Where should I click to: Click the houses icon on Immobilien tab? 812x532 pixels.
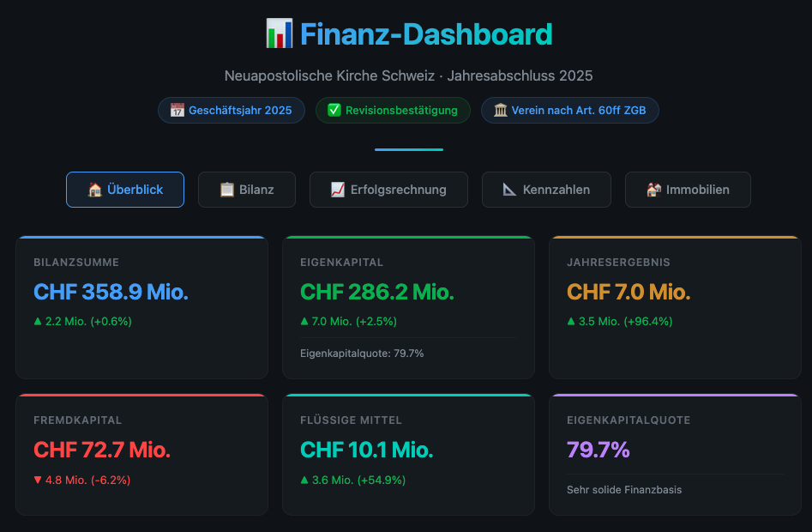pos(653,190)
